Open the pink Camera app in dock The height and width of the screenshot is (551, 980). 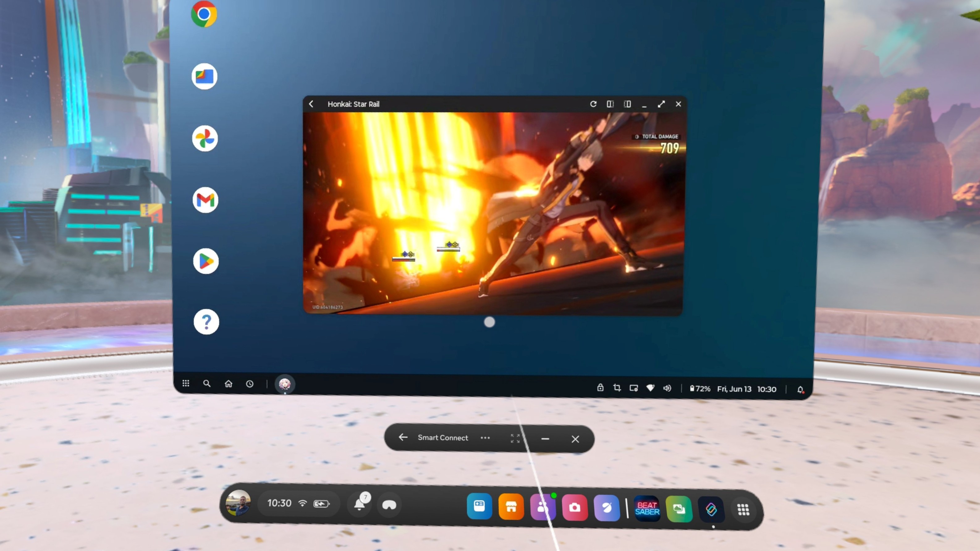point(575,507)
